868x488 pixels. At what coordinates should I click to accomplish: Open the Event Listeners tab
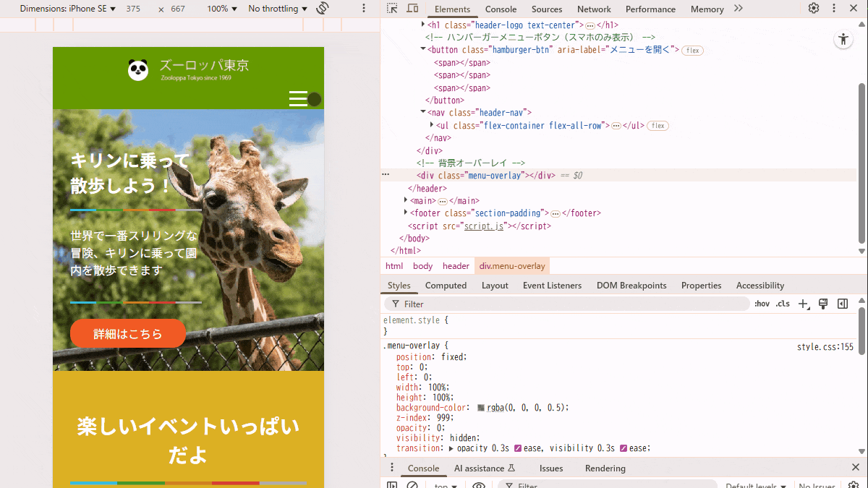point(552,286)
